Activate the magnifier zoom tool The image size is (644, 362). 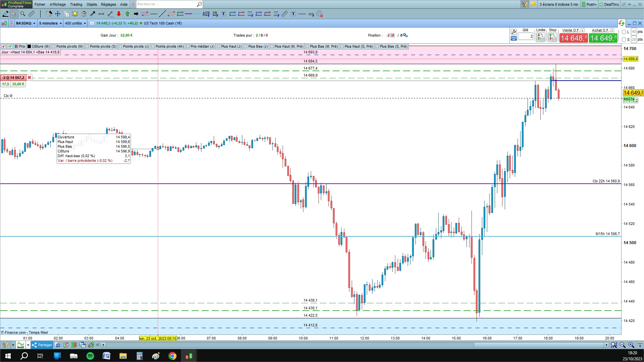click(x=22, y=14)
